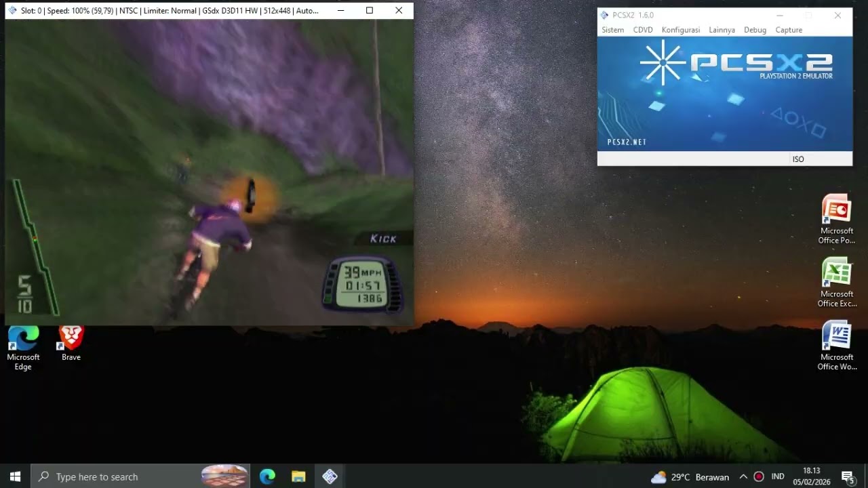The width and height of the screenshot is (868, 488).
Task: Click the search highlight image in the taskbar
Action: click(224, 476)
